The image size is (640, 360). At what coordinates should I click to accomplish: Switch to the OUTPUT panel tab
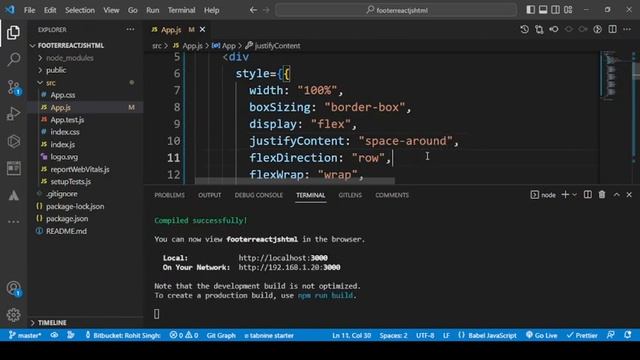[209, 195]
